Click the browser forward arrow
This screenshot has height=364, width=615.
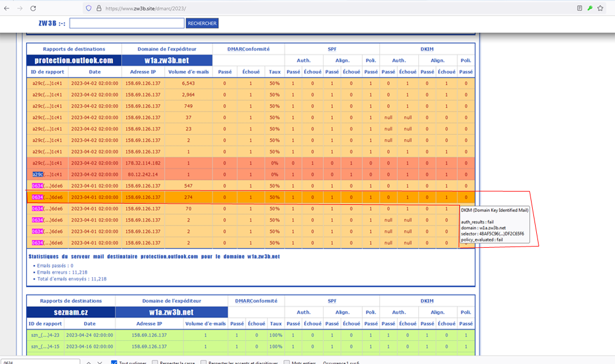20,9
